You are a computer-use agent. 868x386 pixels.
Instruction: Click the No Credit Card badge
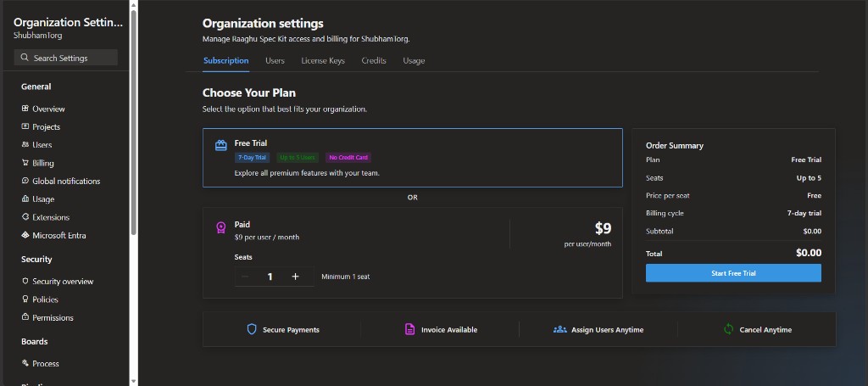tap(348, 157)
